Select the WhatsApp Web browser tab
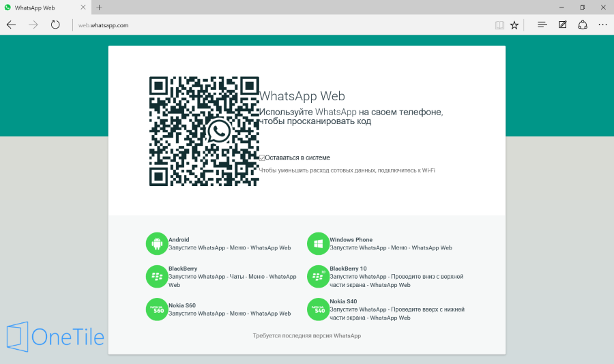614x364 pixels. click(x=46, y=7)
